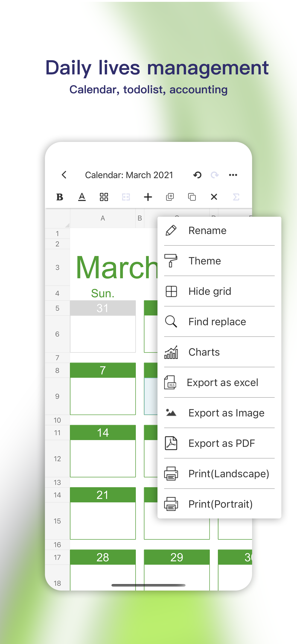Click the greyed merge cells icon
297x644 pixels.
pos(126,197)
